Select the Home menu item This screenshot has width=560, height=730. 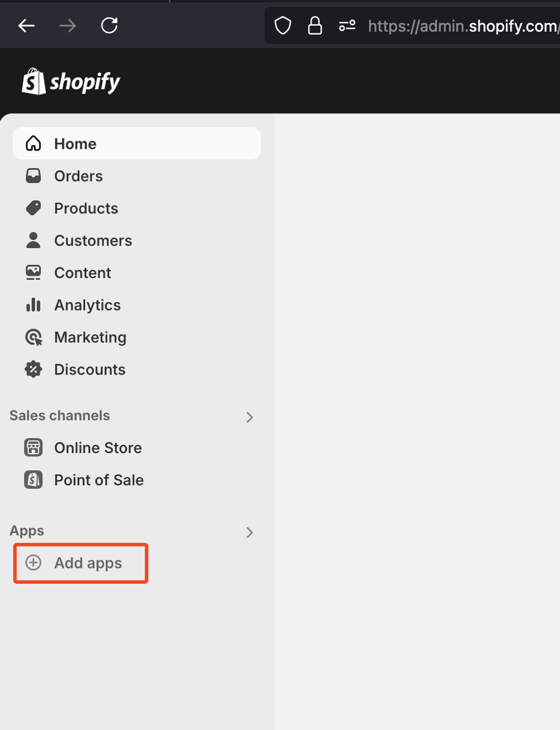click(75, 143)
